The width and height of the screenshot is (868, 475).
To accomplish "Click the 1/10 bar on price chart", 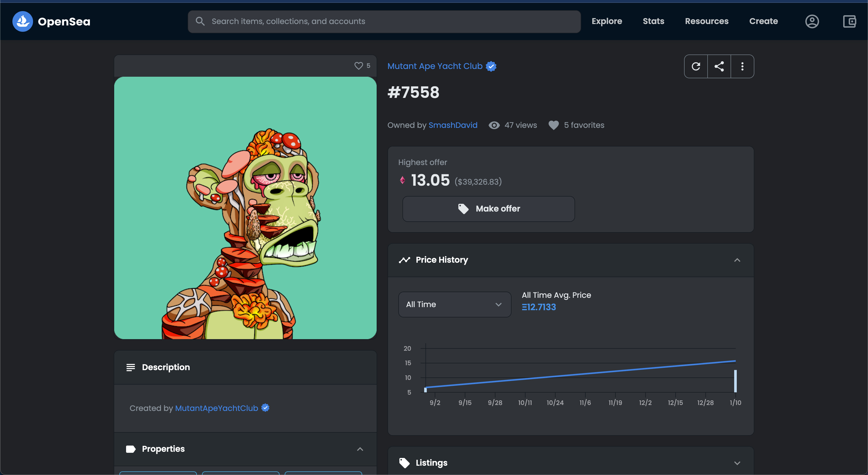I will 735,381.
